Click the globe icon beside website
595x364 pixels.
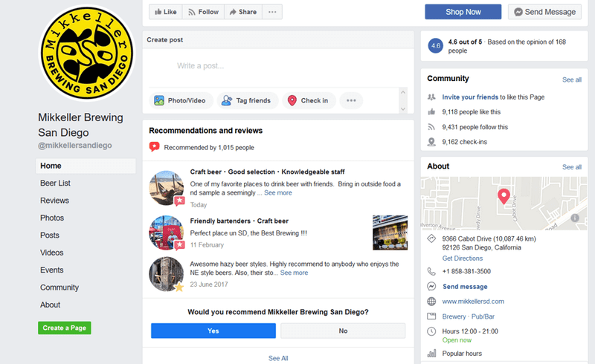click(x=431, y=302)
